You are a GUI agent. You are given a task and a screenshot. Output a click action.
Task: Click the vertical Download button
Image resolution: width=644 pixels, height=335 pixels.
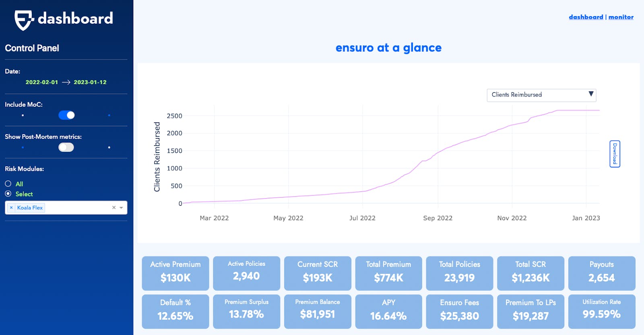click(615, 154)
